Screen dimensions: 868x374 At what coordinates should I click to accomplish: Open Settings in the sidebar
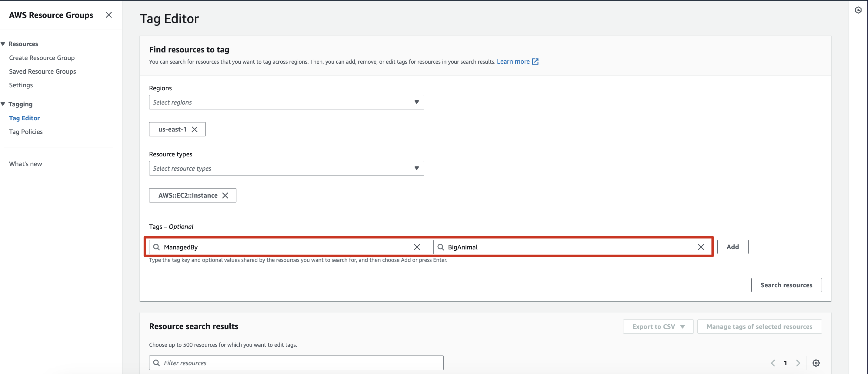[x=21, y=85]
